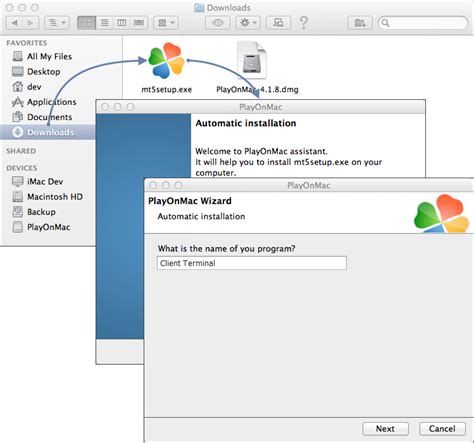Select the Backup drive

(41, 212)
